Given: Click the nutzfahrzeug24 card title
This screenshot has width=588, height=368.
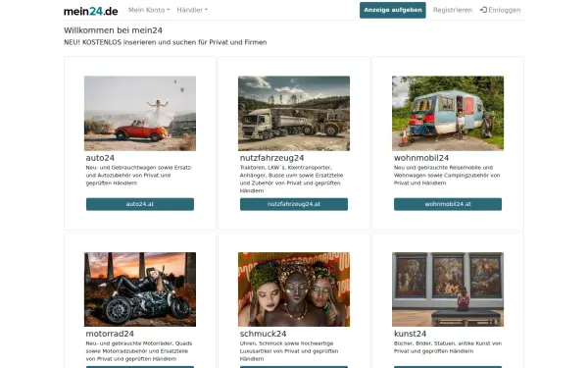Looking at the screenshot, I should pos(271,158).
